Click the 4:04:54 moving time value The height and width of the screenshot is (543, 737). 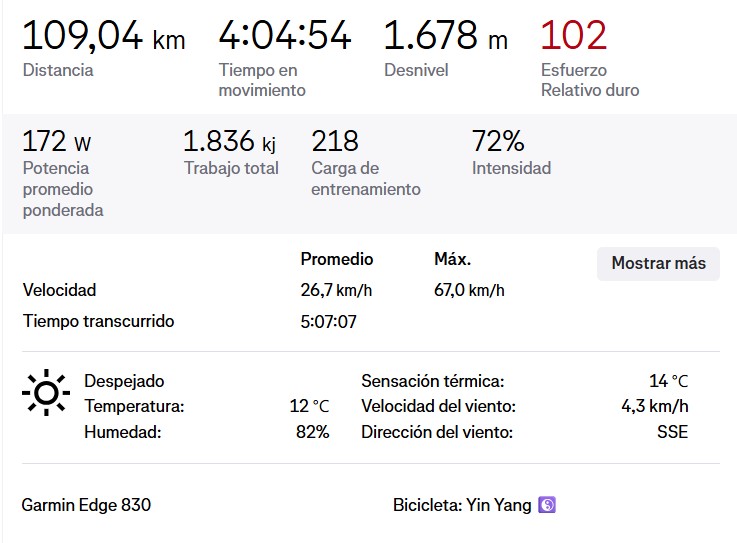pyautogui.click(x=285, y=35)
